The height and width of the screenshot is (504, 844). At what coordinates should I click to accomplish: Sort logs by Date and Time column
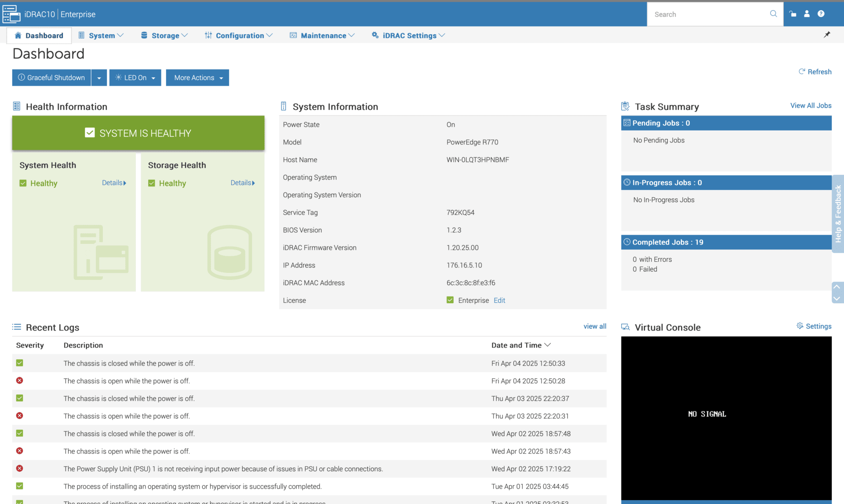click(521, 345)
